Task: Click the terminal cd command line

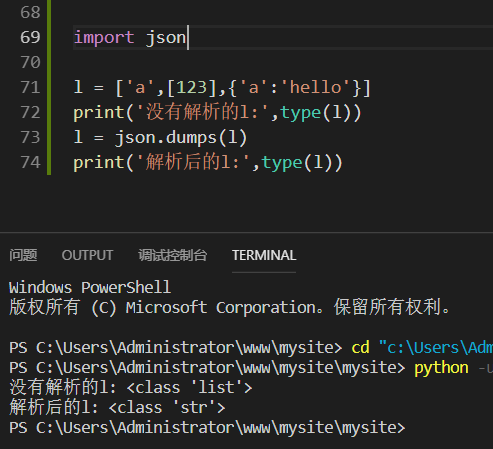Action: [x=251, y=348]
